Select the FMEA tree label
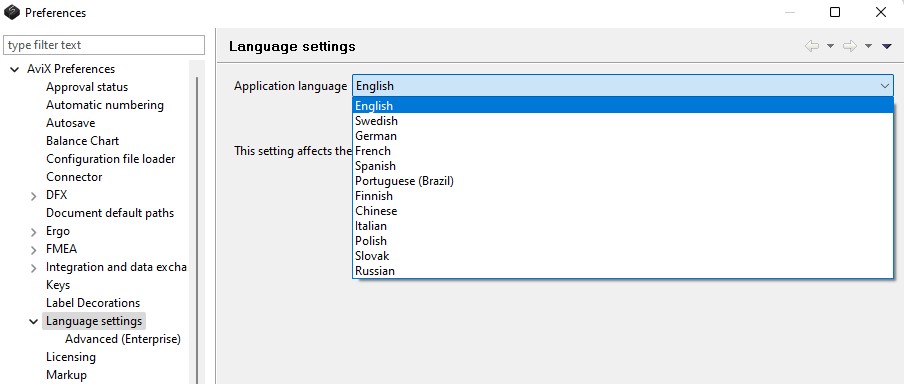This screenshot has width=904, height=384. coord(61,249)
